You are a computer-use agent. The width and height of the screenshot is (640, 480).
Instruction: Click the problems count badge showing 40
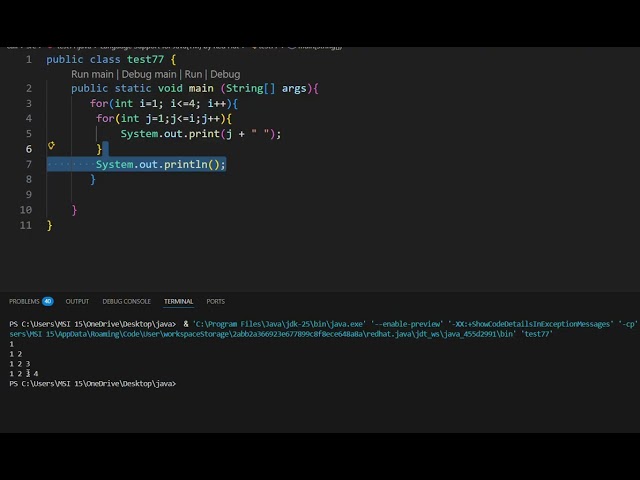(x=48, y=301)
